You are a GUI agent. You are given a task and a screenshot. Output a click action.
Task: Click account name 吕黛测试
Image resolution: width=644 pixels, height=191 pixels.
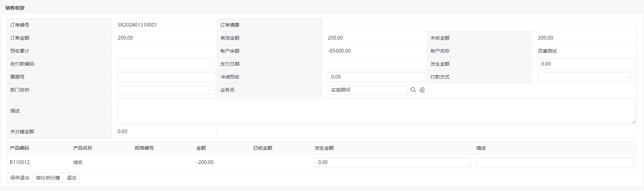(547, 51)
